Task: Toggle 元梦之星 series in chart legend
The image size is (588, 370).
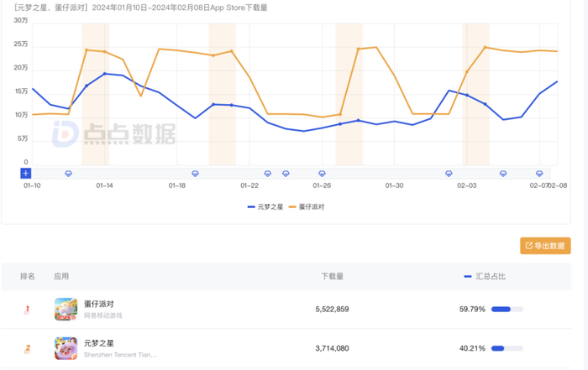Action: coord(265,206)
